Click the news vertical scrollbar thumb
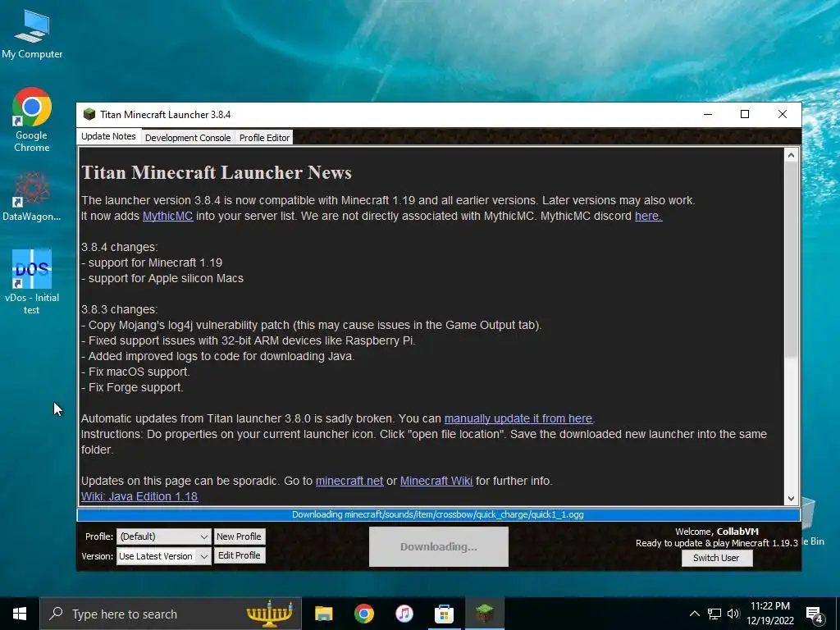Screen dimensions: 840x630 (x=792, y=260)
